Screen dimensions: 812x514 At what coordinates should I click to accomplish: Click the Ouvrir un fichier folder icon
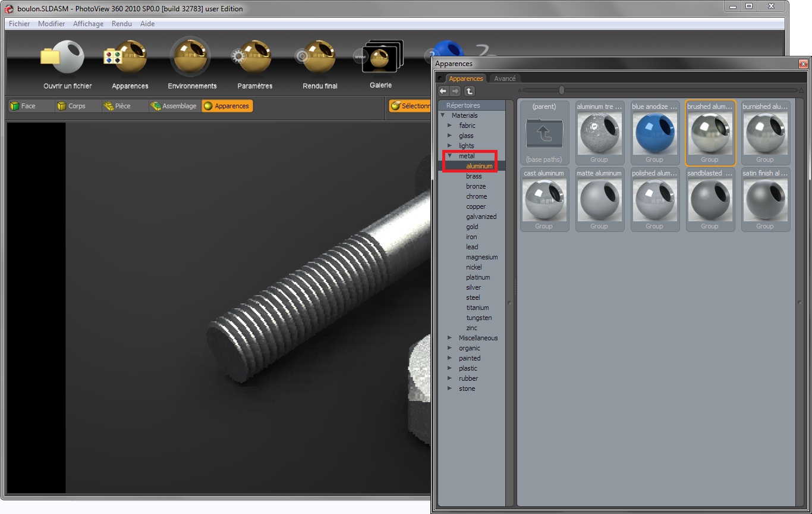tap(62, 58)
